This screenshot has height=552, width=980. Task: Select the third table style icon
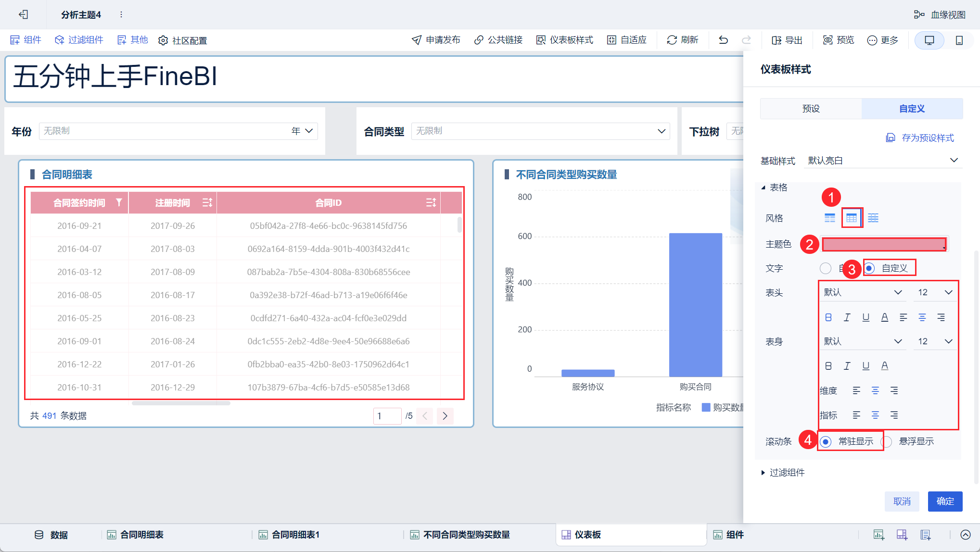click(x=873, y=218)
